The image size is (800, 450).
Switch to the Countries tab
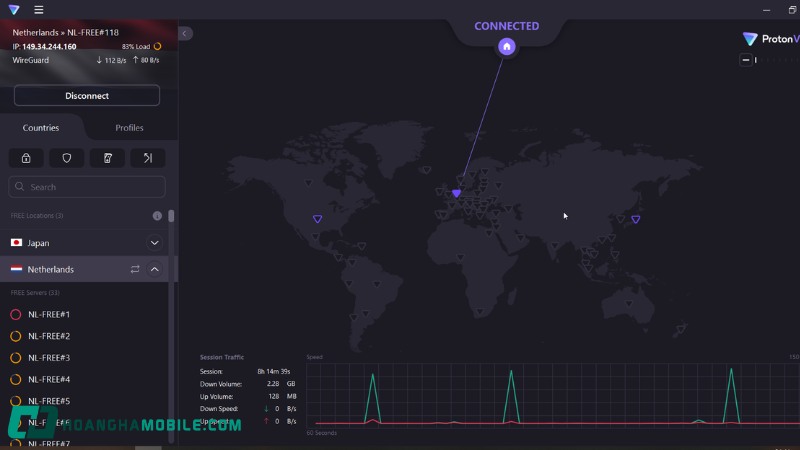pos(41,128)
